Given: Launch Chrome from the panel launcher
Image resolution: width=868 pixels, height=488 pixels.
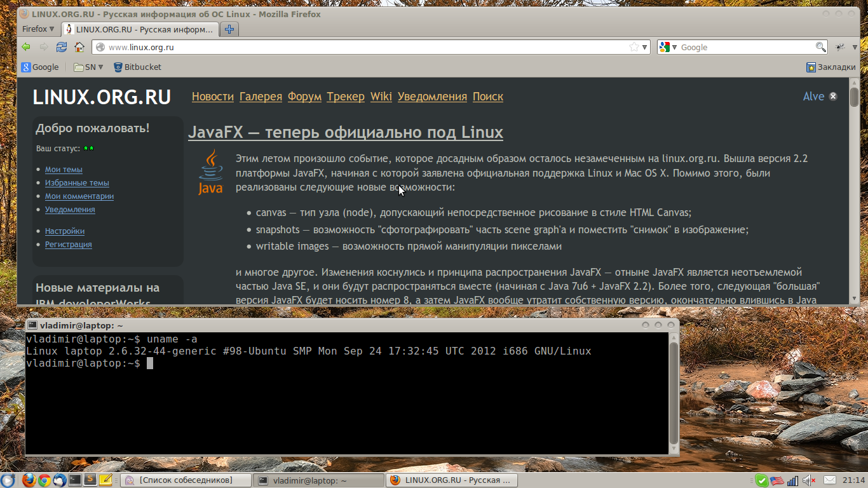Looking at the screenshot, I should click(x=44, y=480).
